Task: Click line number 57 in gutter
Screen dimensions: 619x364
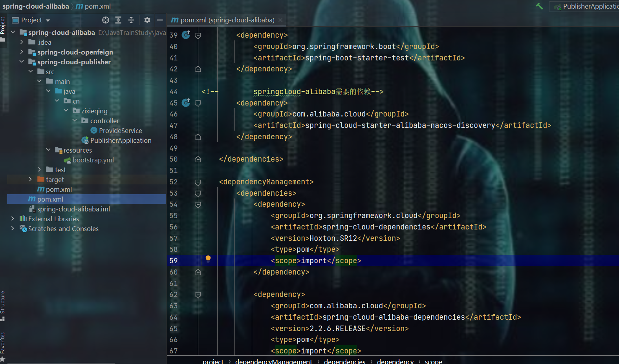Action: [x=174, y=238]
